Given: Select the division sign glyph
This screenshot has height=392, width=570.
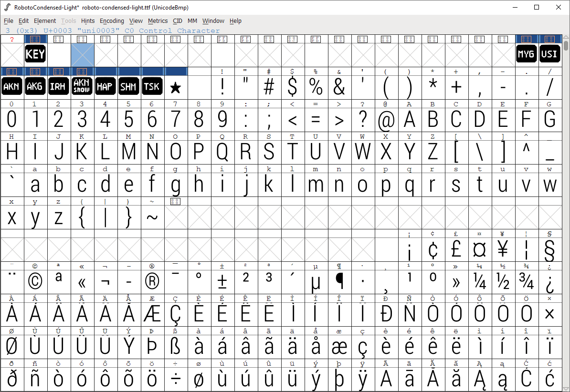Looking at the screenshot, I should [x=176, y=379].
